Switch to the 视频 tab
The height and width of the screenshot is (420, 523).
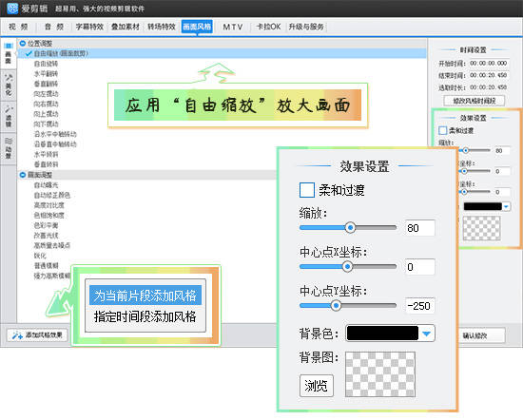(x=19, y=27)
